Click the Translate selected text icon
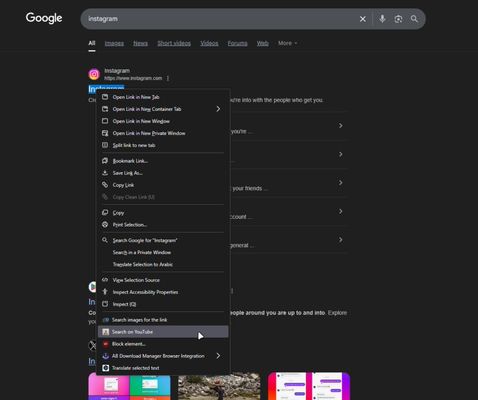The height and width of the screenshot is (400, 478). click(106, 368)
